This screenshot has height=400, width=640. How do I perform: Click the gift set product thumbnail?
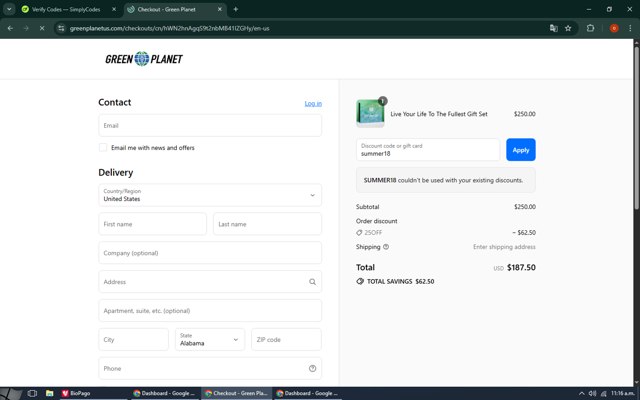(x=370, y=113)
